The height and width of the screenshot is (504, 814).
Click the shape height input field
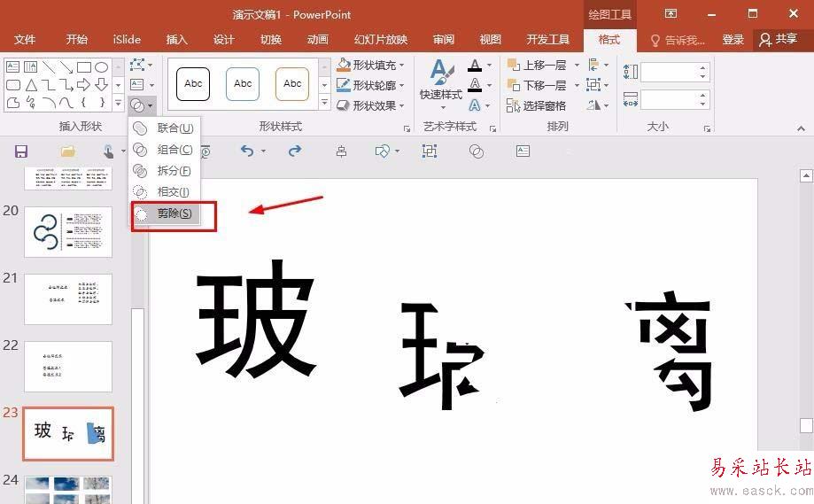[669, 72]
